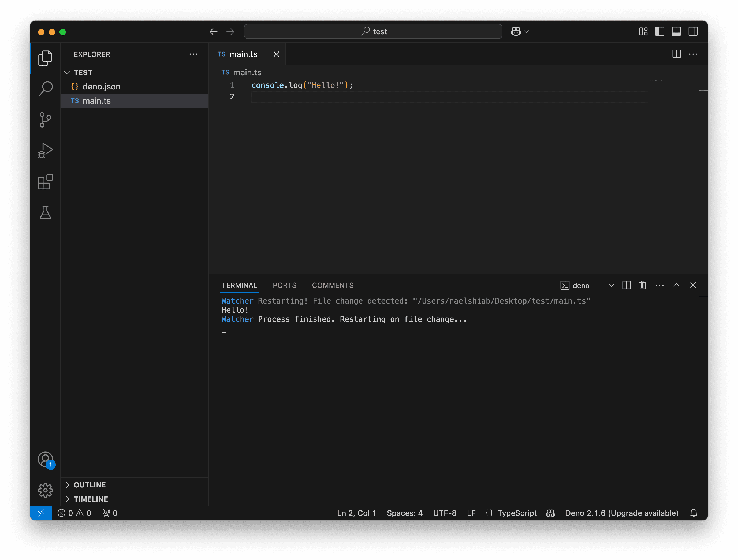The width and height of the screenshot is (738, 560).
Task: Open the Explorer view in activity bar
Action: click(45, 58)
